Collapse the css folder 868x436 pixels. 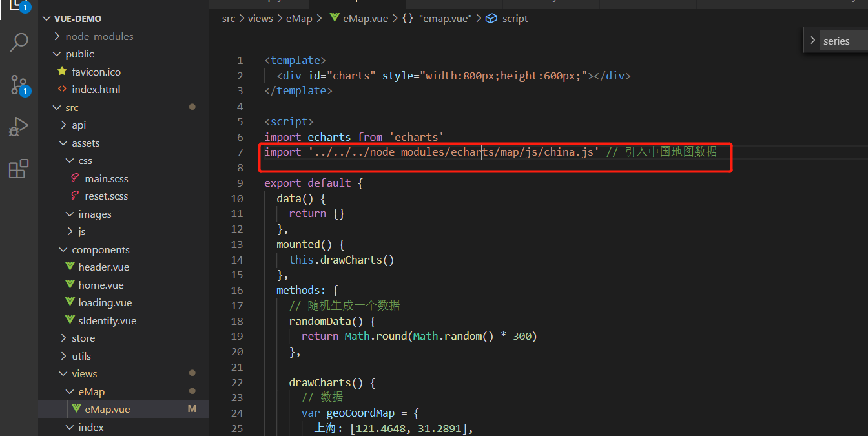click(70, 161)
